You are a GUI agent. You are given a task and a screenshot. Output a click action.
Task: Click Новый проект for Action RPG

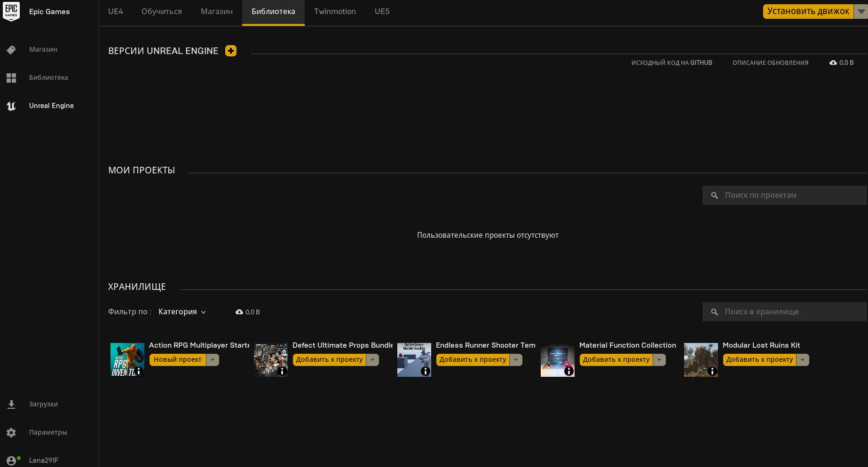pos(178,360)
